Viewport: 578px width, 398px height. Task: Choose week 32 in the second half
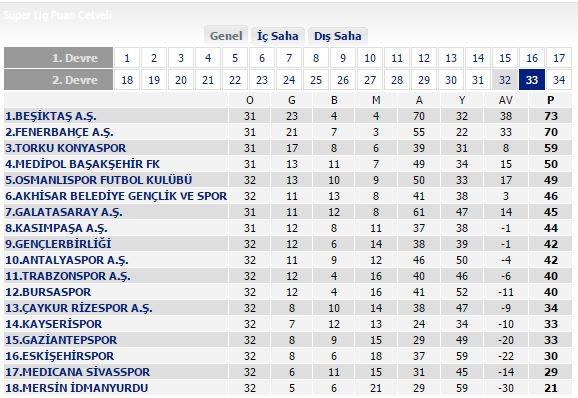505,80
